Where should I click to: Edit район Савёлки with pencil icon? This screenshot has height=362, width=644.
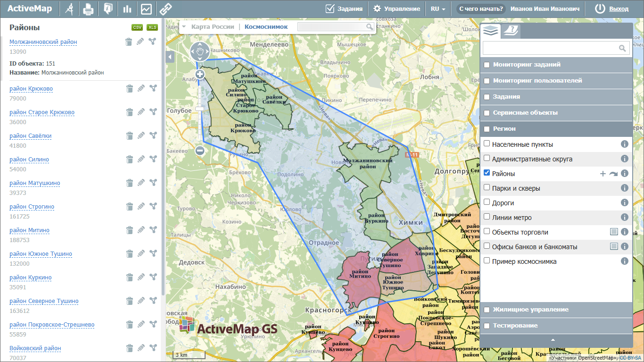pos(140,135)
